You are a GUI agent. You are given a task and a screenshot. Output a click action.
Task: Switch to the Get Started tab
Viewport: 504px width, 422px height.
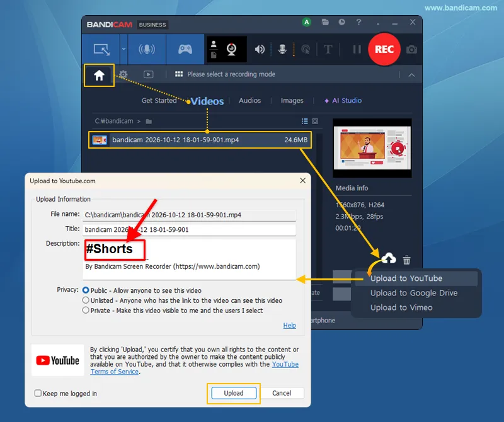click(159, 100)
